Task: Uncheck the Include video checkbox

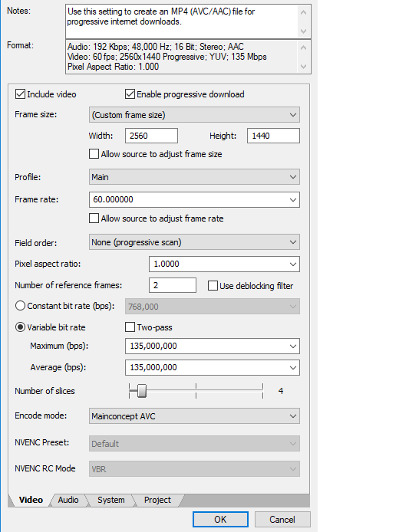Action: 20,94
